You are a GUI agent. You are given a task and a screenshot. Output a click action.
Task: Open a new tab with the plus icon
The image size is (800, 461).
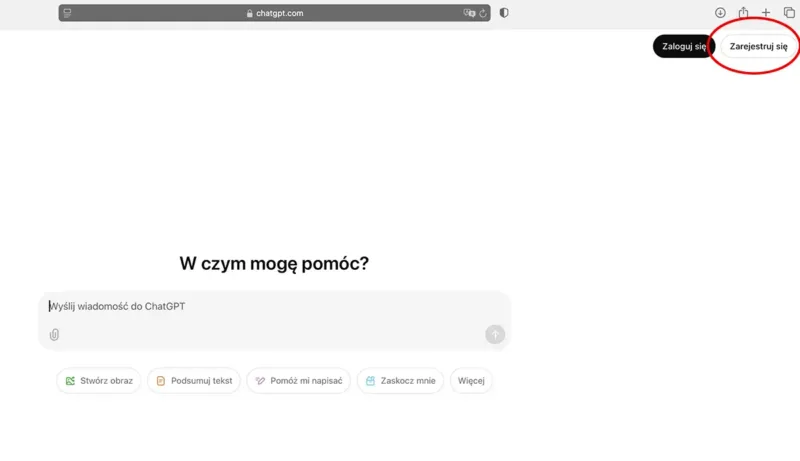(766, 13)
